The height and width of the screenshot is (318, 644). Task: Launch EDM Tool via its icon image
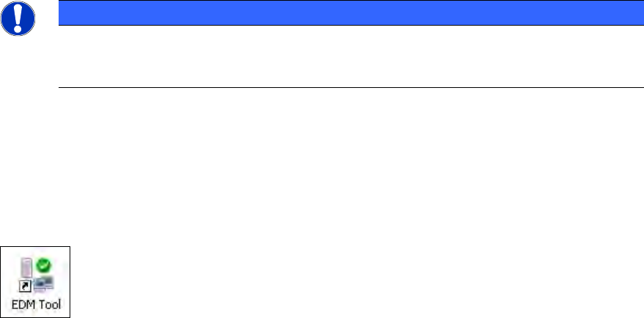(37, 275)
